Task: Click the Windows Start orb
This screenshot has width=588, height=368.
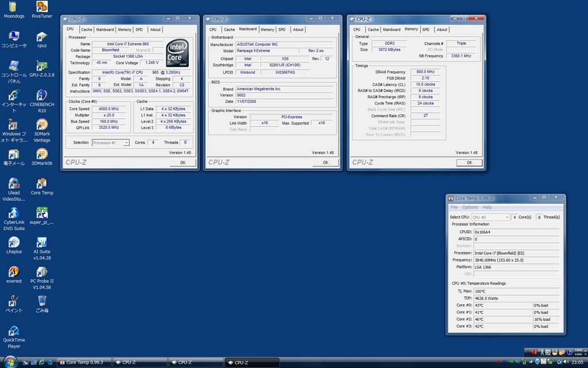Action: click(10, 362)
